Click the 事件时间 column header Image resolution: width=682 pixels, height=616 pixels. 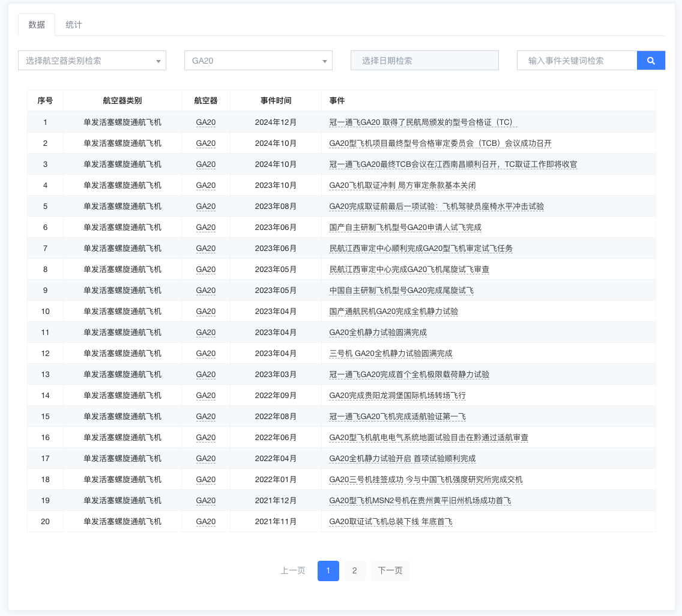click(x=276, y=100)
